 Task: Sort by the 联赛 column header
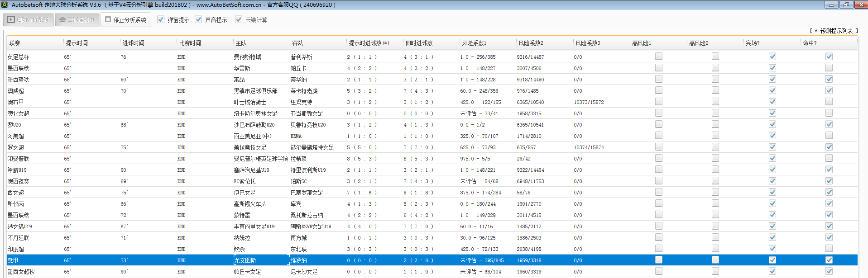click(x=15, y=43)
